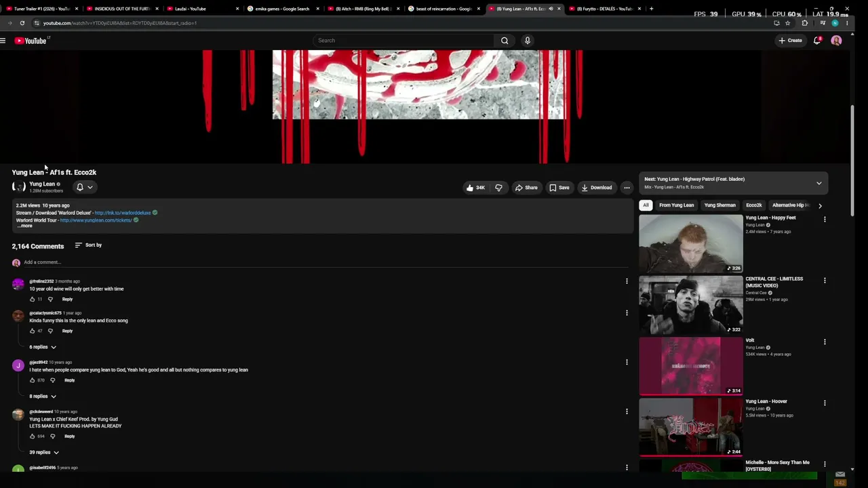Like the comment by @frelins2352
Viewport: 868px width, 488px height.
(x=32, y=299)
